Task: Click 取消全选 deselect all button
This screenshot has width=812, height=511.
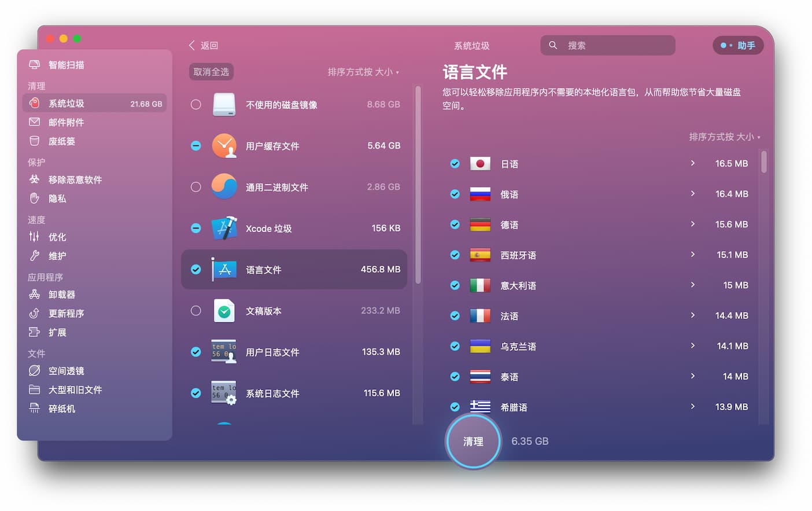Action: tap(211, 72)
